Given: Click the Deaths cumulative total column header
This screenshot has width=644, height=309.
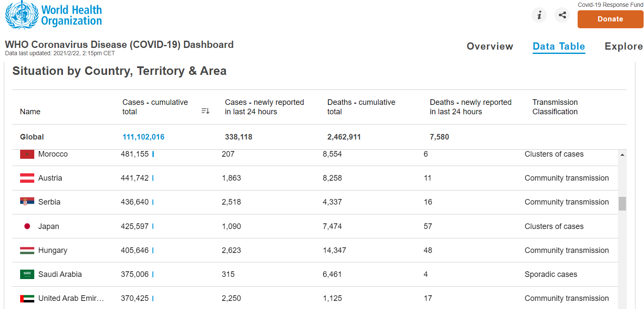Looking at the screenshot, I should coord(361,107).
